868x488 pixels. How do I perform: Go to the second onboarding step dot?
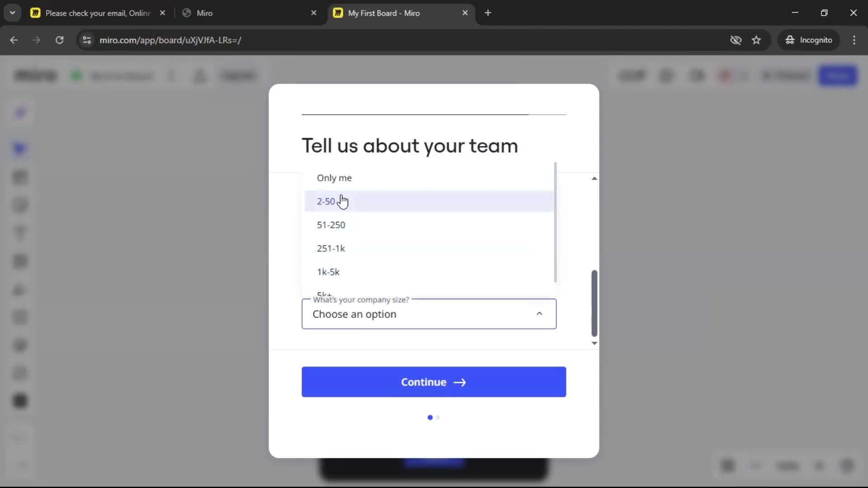(x=438, y=418)
